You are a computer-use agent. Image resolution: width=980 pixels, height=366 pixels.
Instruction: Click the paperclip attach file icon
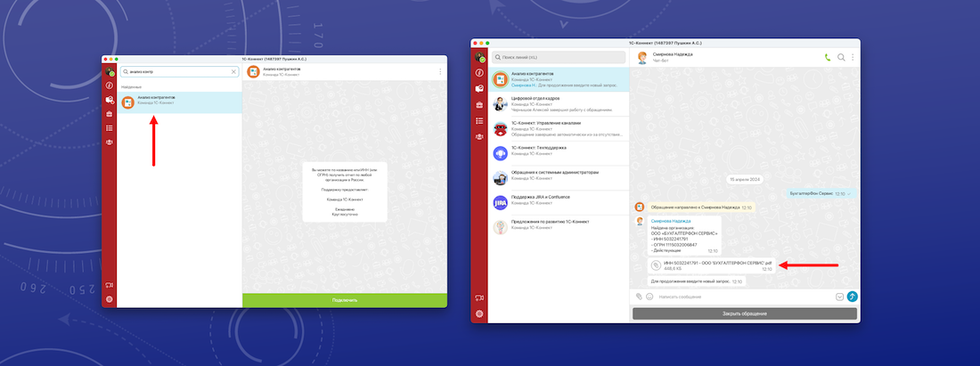[639, 297]
